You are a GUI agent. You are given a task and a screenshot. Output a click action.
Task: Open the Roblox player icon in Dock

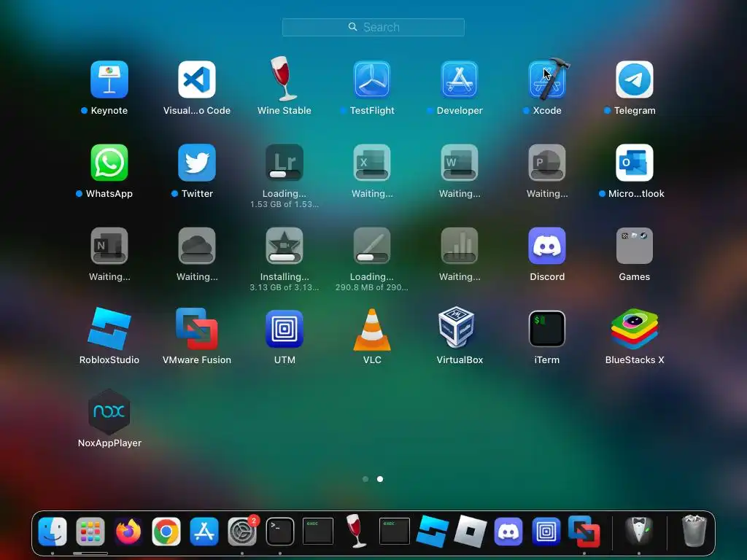[x=471, y=531]
